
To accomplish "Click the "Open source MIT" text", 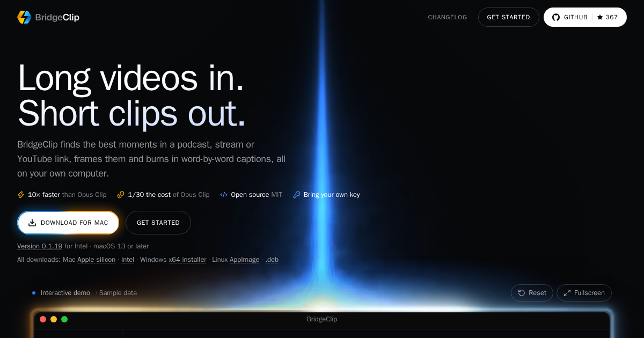I will click(x=257, y=195).
